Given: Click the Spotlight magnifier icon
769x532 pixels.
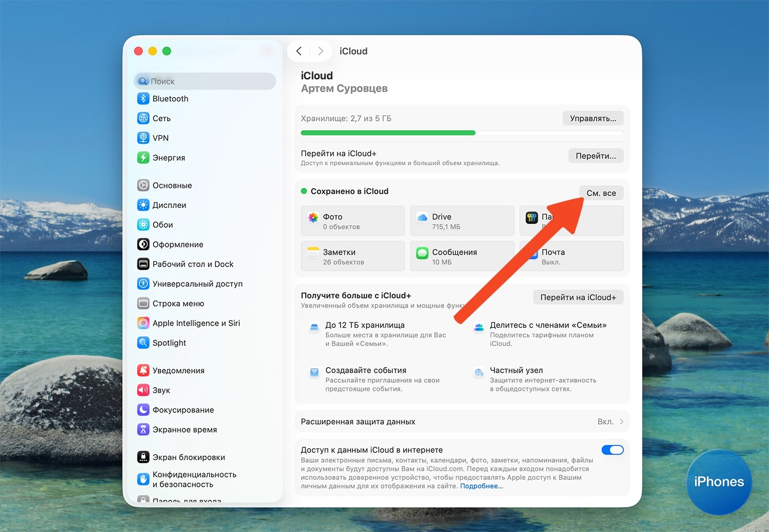Looking at the screenshot, I should point(143,343).
